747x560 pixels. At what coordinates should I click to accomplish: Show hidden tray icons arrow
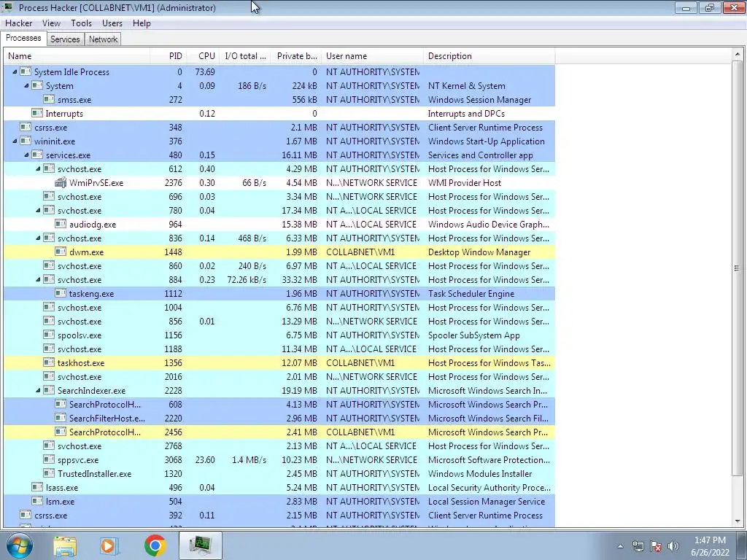(x=620, y=546)
